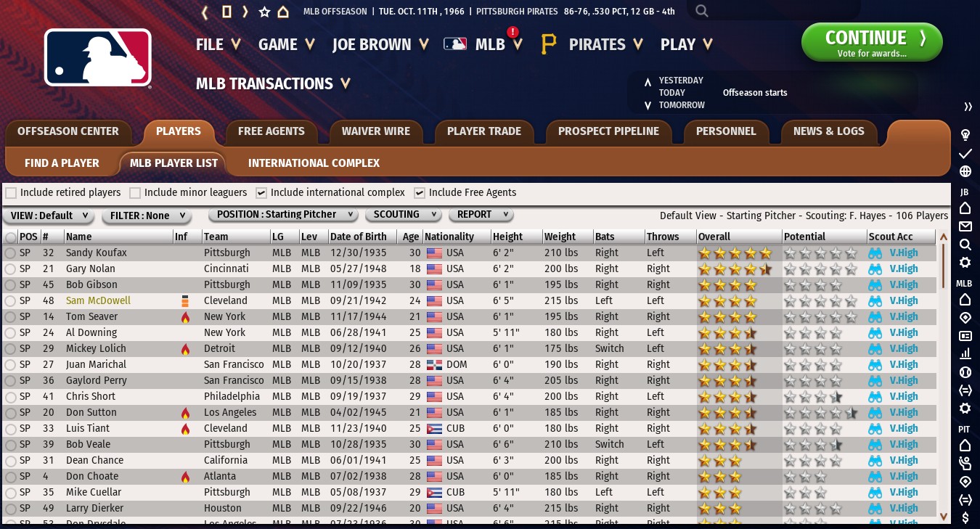Check the Include minor leaguers box

point(135,193)
